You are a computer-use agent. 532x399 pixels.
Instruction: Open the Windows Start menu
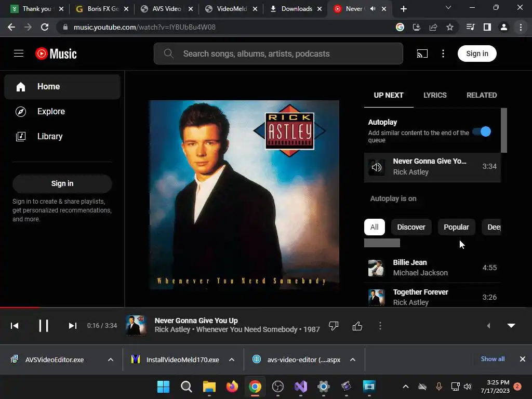point(163,387)
